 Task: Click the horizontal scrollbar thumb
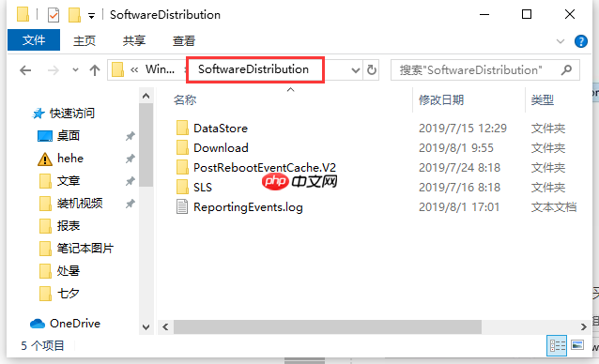point(328,327)
